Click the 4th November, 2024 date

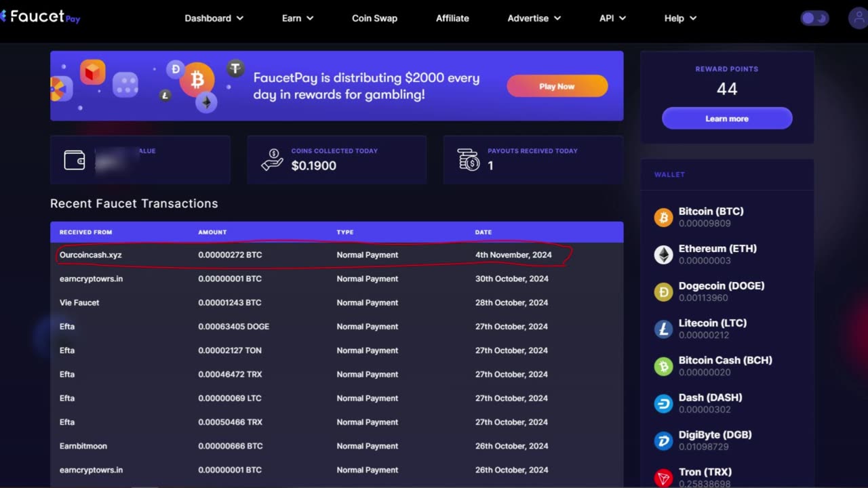click(513, 255)
